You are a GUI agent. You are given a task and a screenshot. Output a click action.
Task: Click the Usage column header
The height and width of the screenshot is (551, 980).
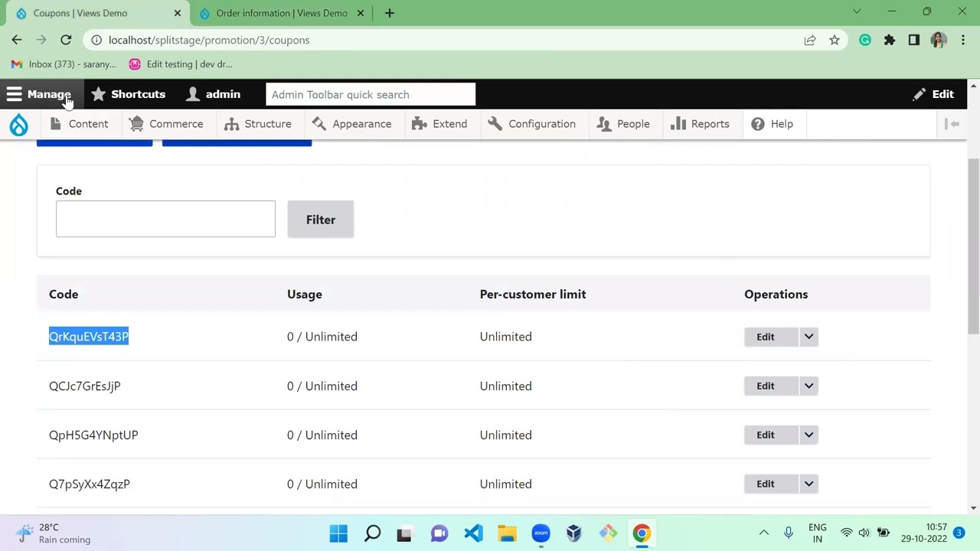tap(305, 294)
